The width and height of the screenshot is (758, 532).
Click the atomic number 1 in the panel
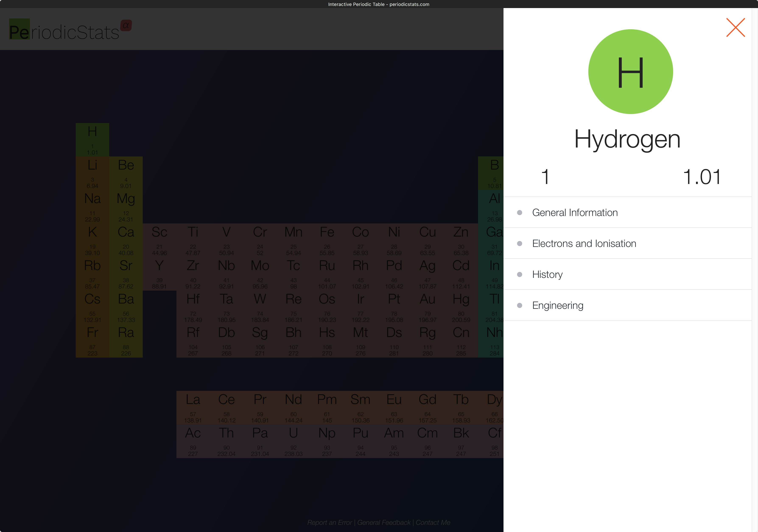click(x=545, y=177)
